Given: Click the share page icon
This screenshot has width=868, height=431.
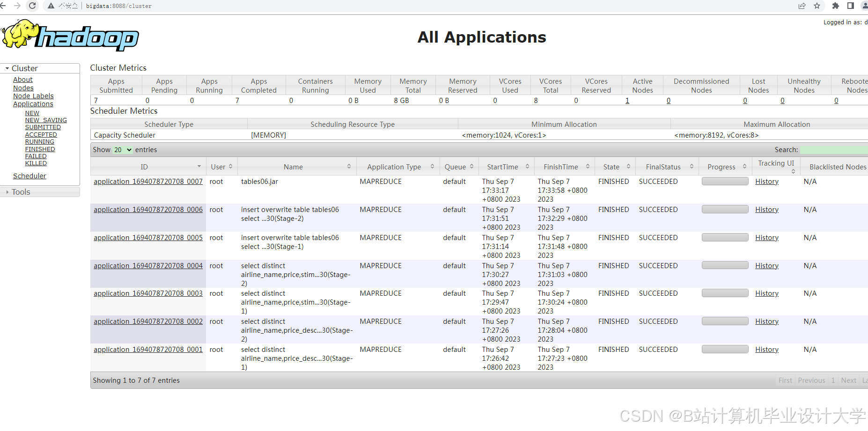Looking at the screenshot, I should [802, 6].
